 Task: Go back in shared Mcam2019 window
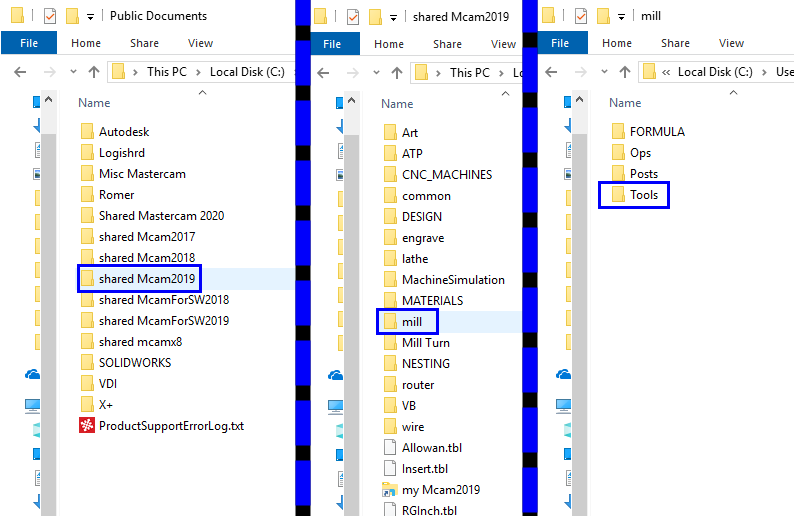click(x=323, y=73)
